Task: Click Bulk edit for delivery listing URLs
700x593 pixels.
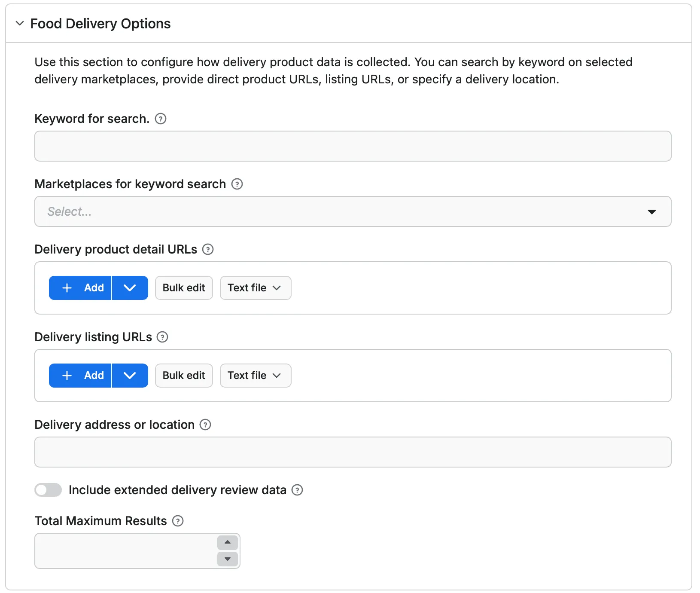Action: click(x=183, y=375)
